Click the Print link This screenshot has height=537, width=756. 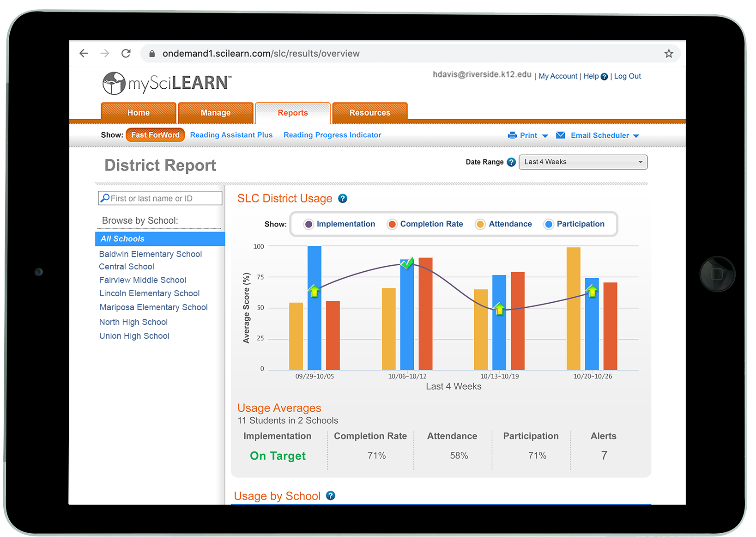coord(528,135)
